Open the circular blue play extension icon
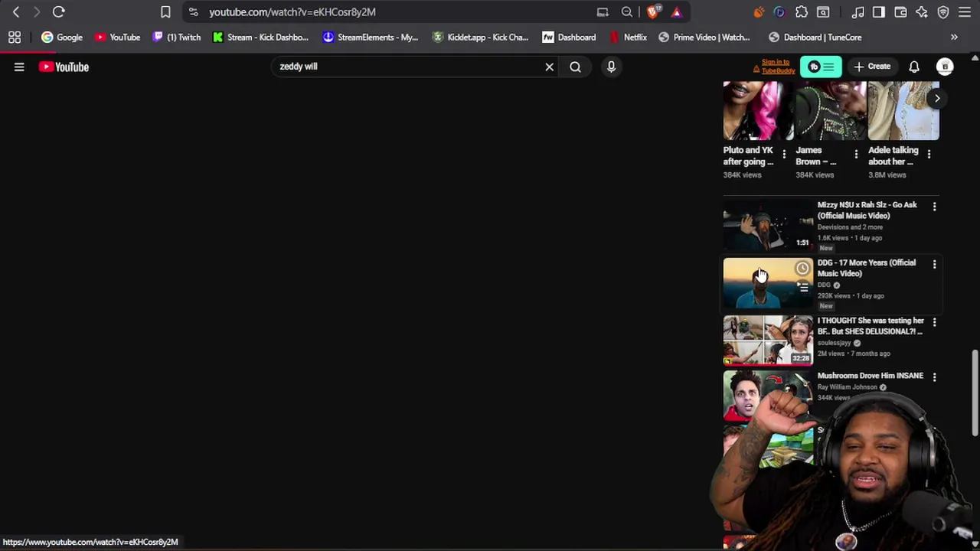The image size is (980, 551). click(x=779, y=12)
